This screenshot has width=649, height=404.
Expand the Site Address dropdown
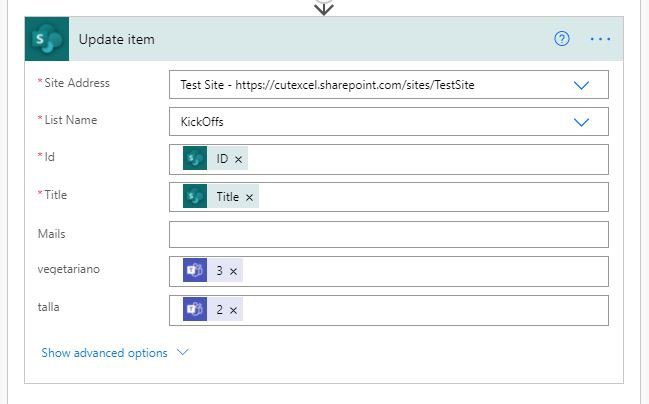tap(581, 85)
